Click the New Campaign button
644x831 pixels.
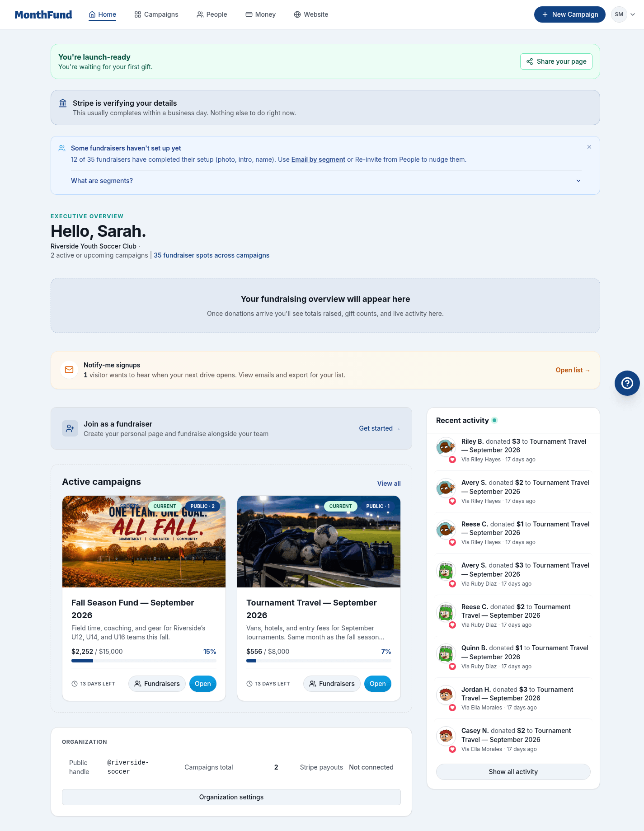570,14
